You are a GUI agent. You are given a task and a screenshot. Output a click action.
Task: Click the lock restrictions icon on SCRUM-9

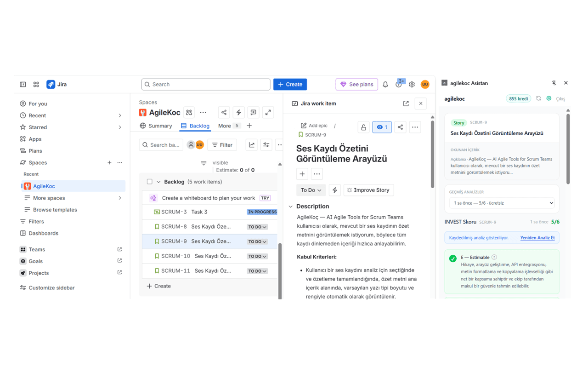(363, 127)
